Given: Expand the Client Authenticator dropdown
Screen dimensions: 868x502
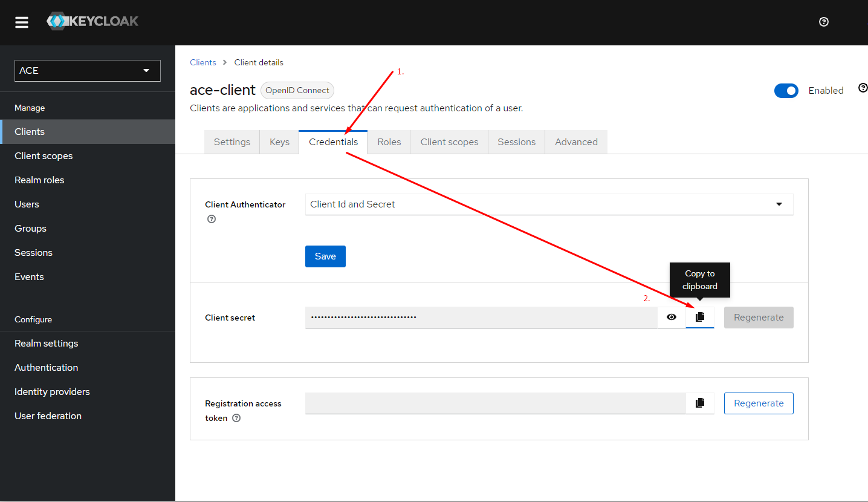Looking at the screenshot, I should coord(549,204).
